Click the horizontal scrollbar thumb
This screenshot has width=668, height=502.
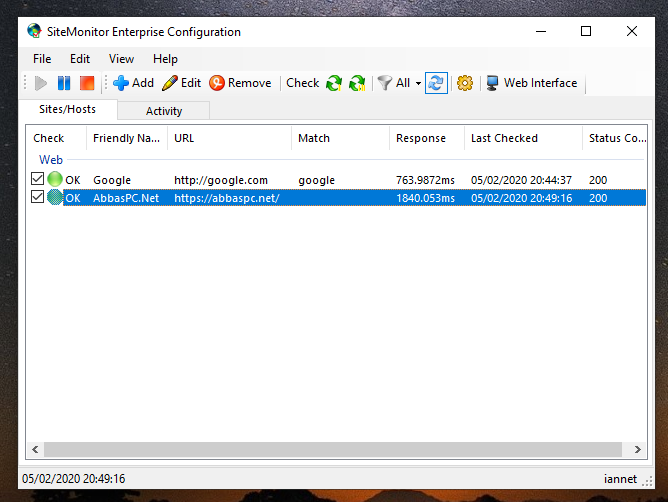tap(333, 450)
